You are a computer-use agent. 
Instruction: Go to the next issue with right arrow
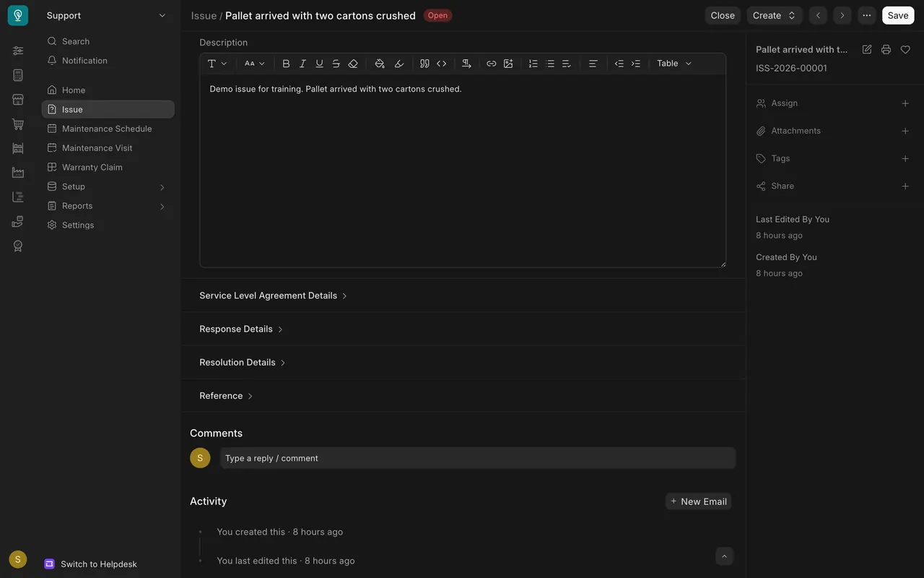pyautogui.click(x=842, y=15)
